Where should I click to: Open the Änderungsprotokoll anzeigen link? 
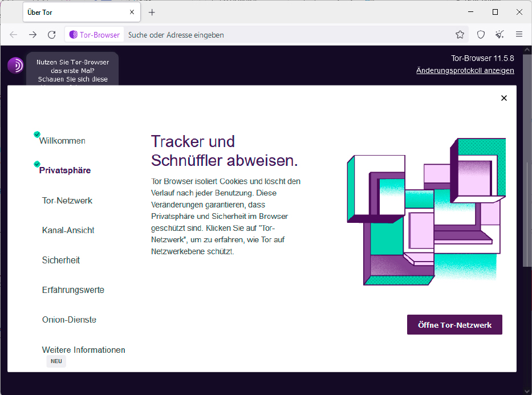[465, 71]
